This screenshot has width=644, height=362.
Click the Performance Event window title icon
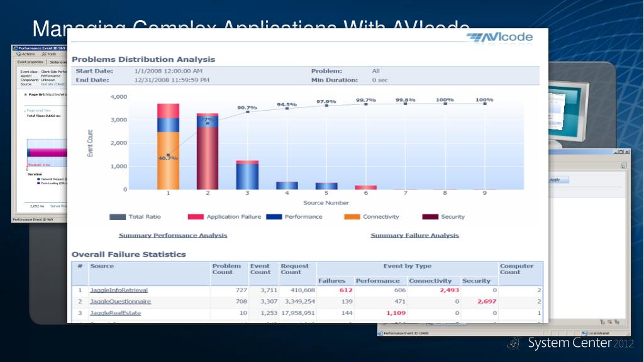pyautogui.click(x=15, y=48)
